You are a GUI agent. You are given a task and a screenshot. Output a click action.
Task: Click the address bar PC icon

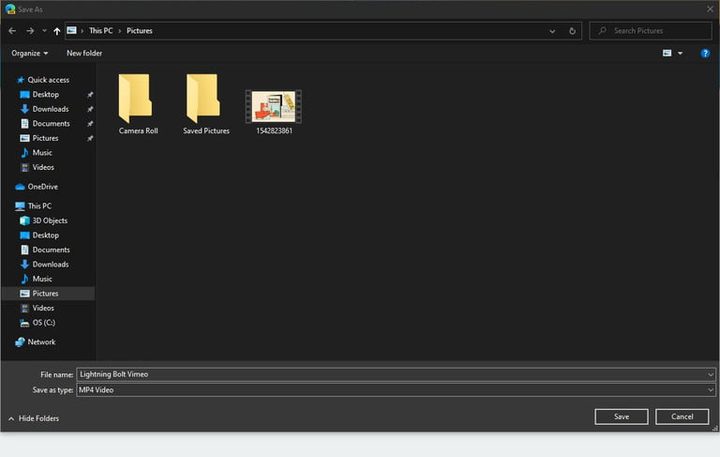pyautogui.click(x=72, y=30)
